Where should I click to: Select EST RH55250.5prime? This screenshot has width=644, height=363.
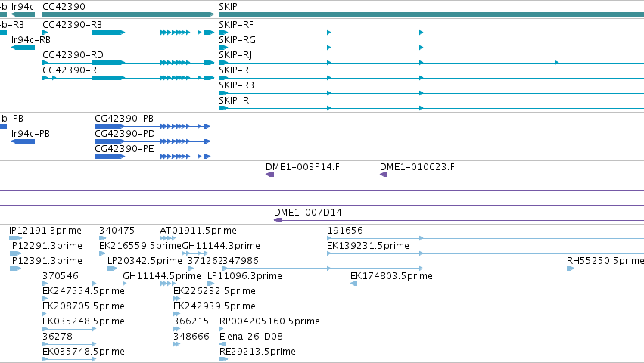tap(571, 268)
